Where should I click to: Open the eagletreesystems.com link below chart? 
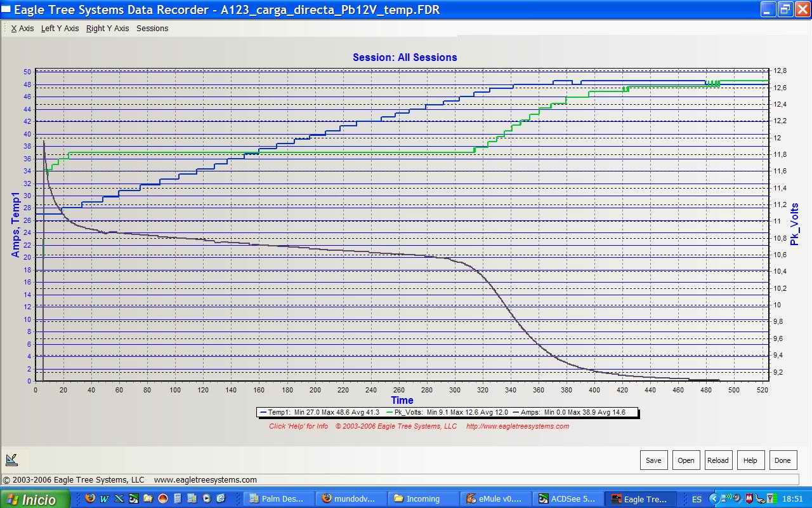coord(517,426)
